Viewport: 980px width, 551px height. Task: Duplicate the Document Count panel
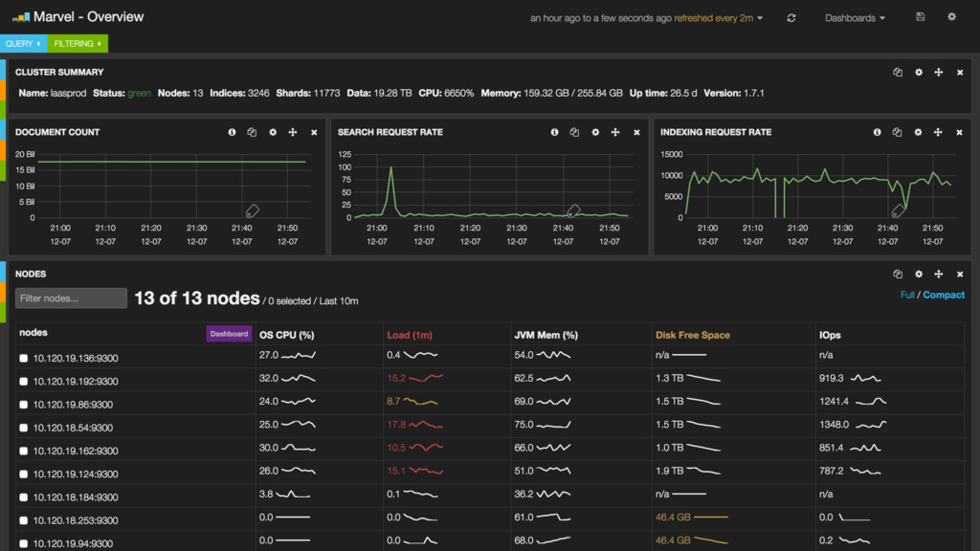252,132
